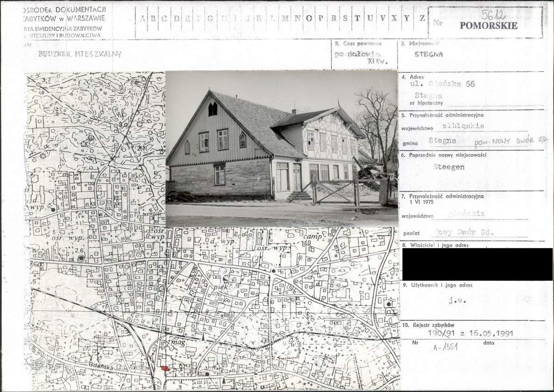The width and height of the screenshot is (554, 392).
Task: Open the black-and-white house photograph
Action: pos(282,149)
